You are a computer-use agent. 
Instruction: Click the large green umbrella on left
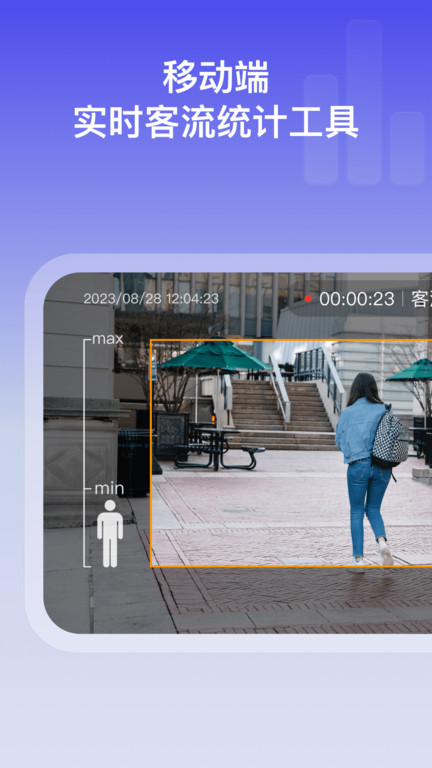[214, 356]
